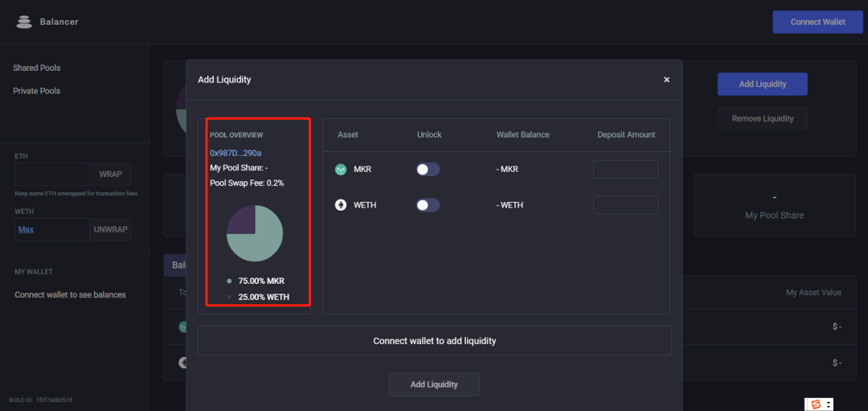Click the MKR token icon in Asset column
This screenshot has height=411, width=868.
[x=341, y=170]
